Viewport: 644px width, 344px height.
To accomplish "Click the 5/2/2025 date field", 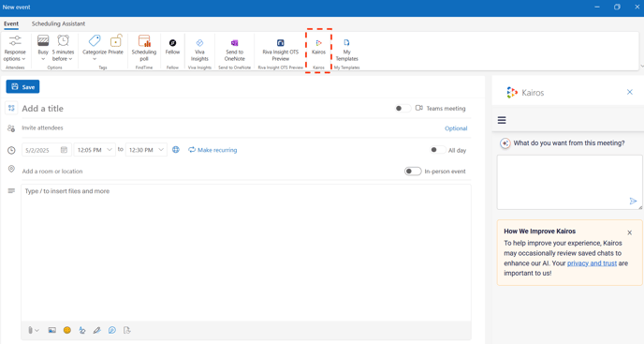I will [47, 150].
